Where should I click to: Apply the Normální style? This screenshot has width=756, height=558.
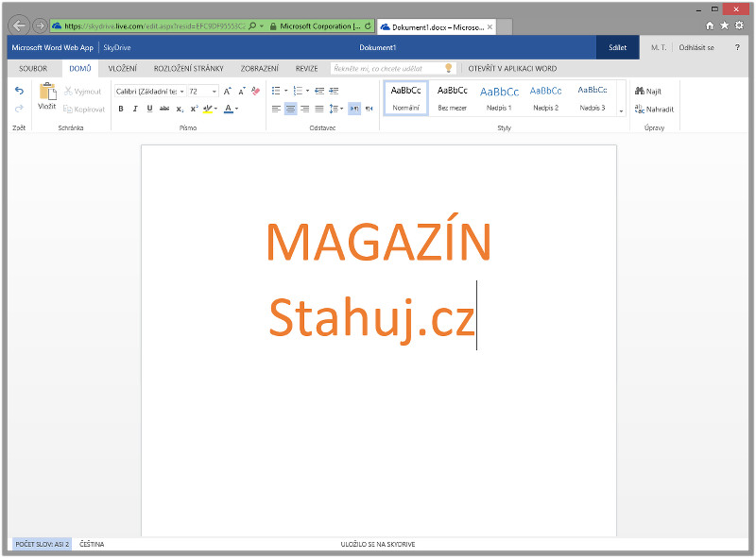tap(406, 98)
